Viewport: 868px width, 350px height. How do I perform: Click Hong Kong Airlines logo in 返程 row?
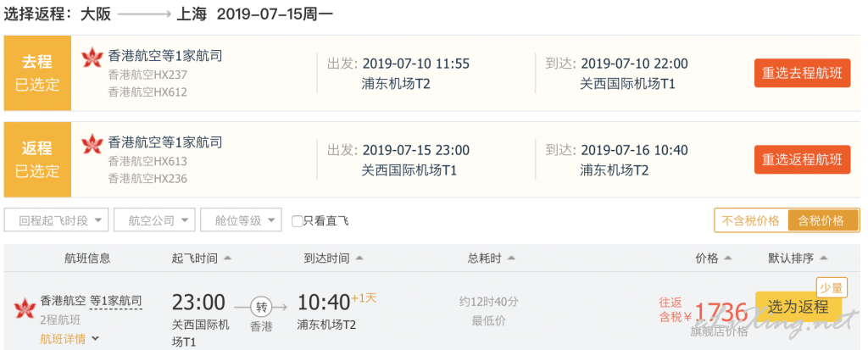92,144
